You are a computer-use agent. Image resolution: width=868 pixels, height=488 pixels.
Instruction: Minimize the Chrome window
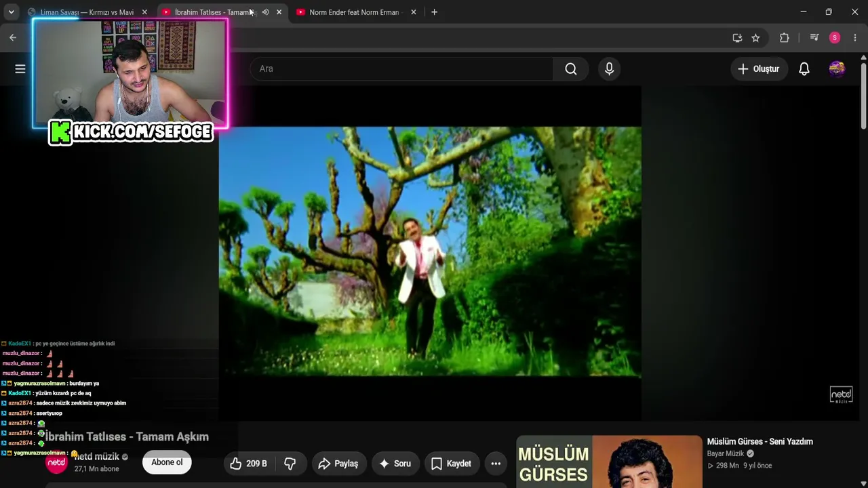[804, 12]
